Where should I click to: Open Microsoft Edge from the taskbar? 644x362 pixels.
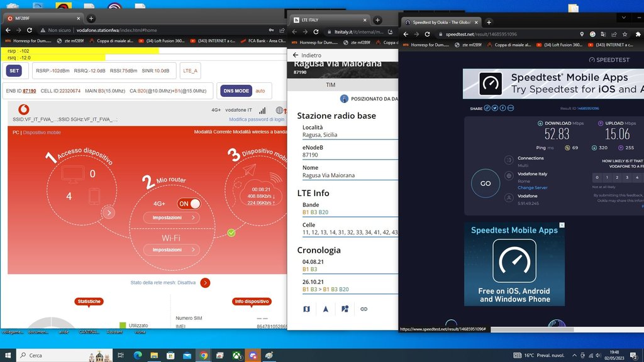[x=138, y=355]
